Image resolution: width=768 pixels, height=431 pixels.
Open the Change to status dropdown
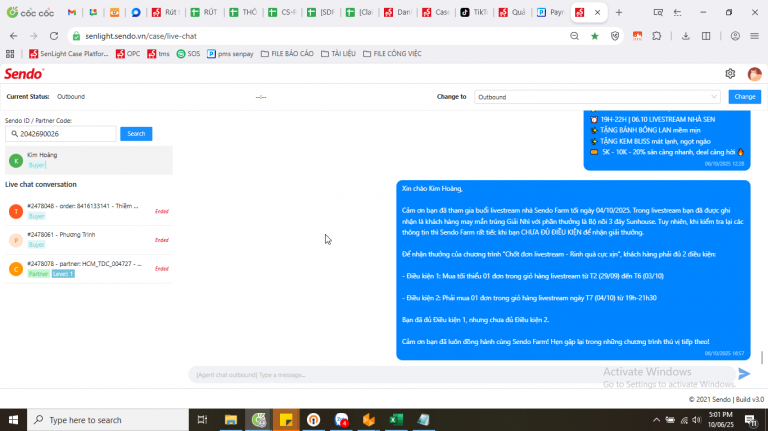tap(597, 97)
